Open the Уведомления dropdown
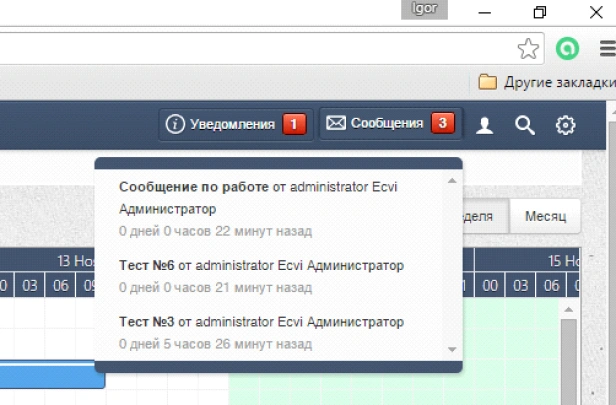The height and width of the screenshot is (405, 616). tap(232, 124)
